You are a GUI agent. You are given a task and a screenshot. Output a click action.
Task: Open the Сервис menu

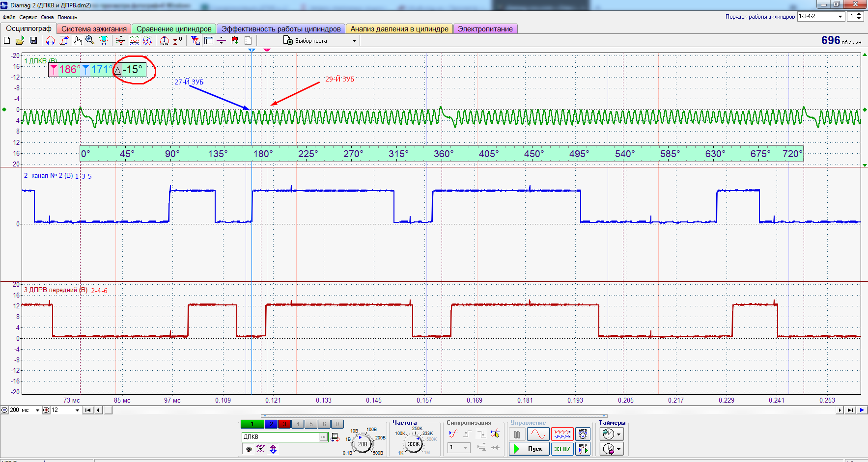28,17
